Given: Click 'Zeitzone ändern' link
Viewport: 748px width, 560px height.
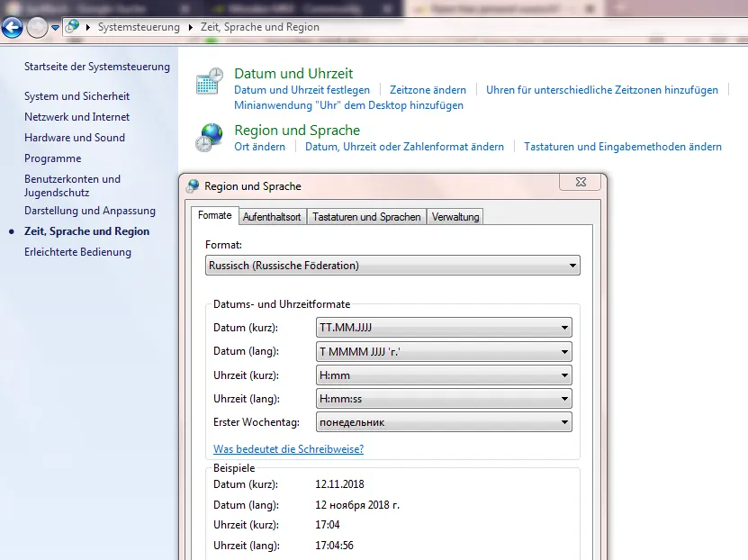Looking at the screenshot, I should tap(428, 90).
